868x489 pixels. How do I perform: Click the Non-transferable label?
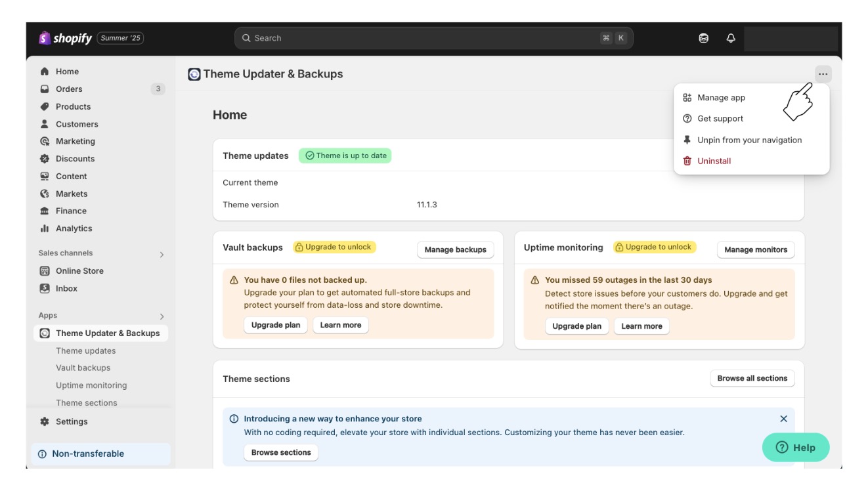[x=88, y=454]
